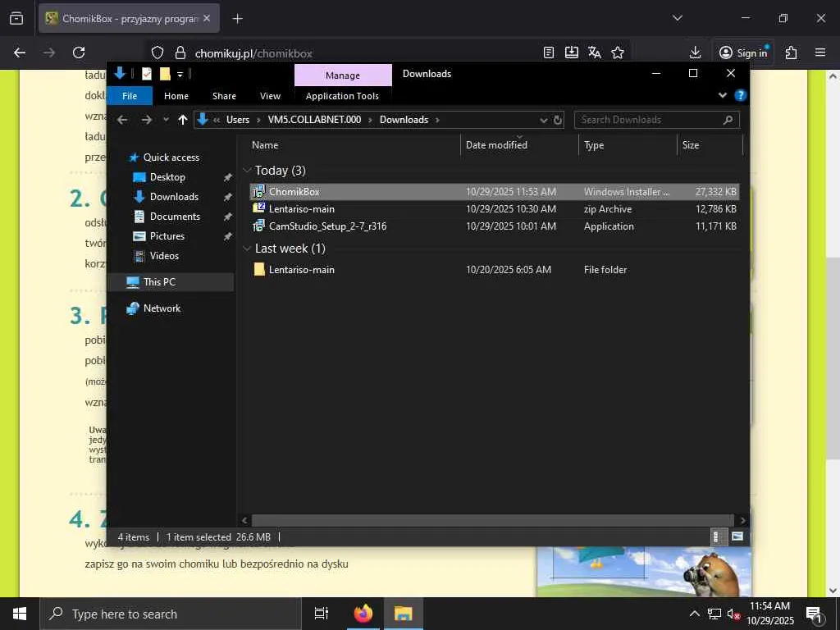The image size is (840, 630).
Task: Click the Firefox translate page icon
Action: [594, 52]
